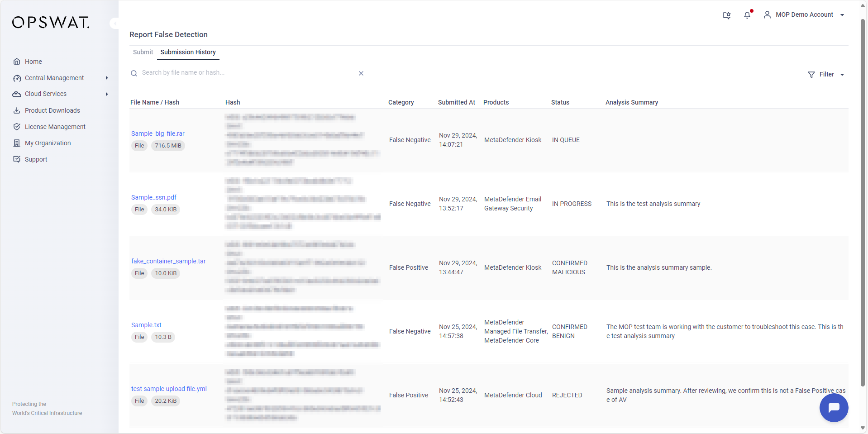
Task: Click File badge under Sample_ssn.pdf
Action: [x=139, y=210]
